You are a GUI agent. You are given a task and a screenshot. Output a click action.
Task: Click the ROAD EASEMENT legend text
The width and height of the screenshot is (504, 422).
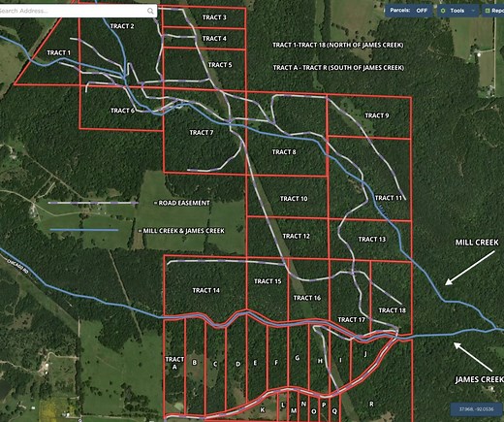tap(184, 203)
